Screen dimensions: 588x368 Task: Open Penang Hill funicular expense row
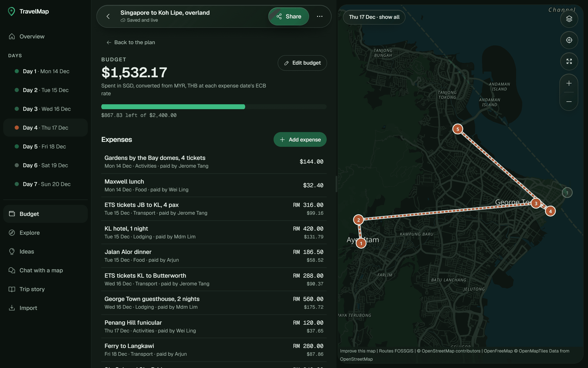214,326
